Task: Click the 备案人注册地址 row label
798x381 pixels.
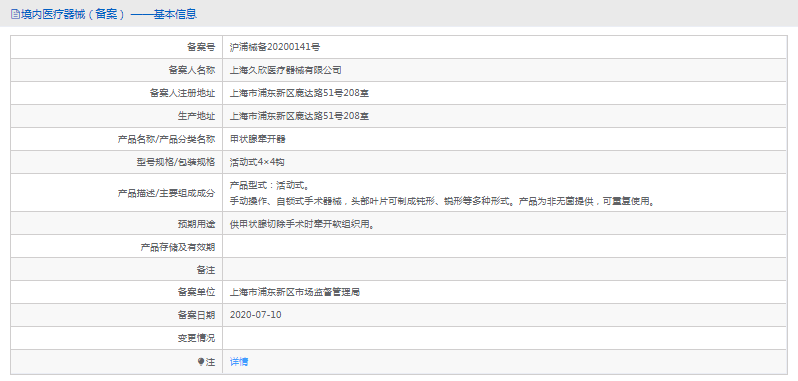Action: click(x=182, y=93)
